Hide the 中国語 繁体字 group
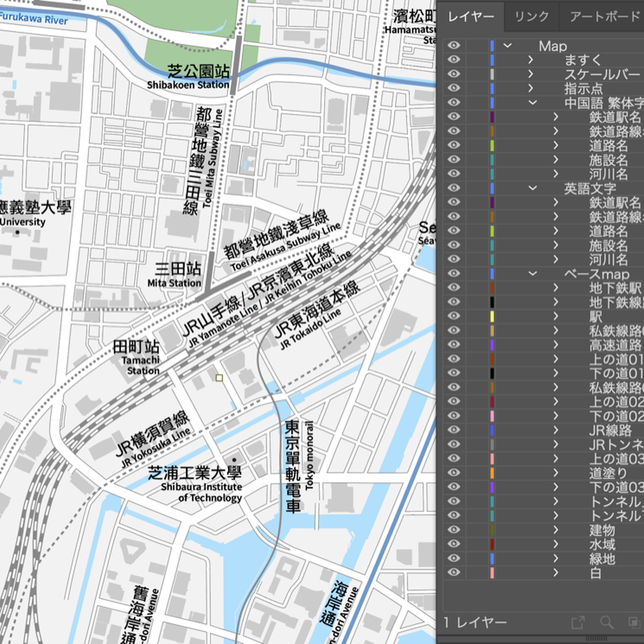Image resolution: width=644 pixels, height=644 pixels. point(454,102)
